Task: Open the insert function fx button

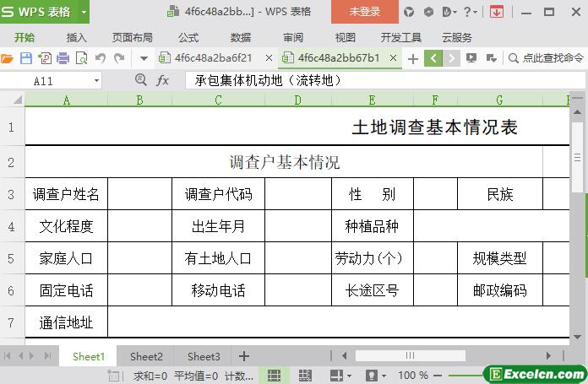Action: coord(163,80)
